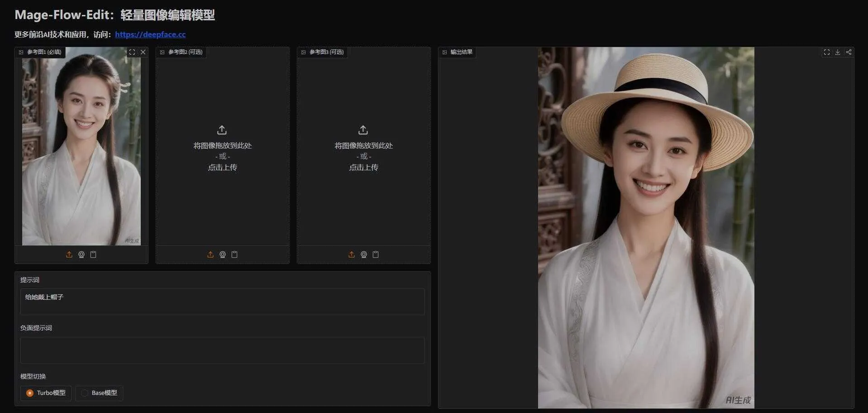Open output result in fullscreen

827,52
